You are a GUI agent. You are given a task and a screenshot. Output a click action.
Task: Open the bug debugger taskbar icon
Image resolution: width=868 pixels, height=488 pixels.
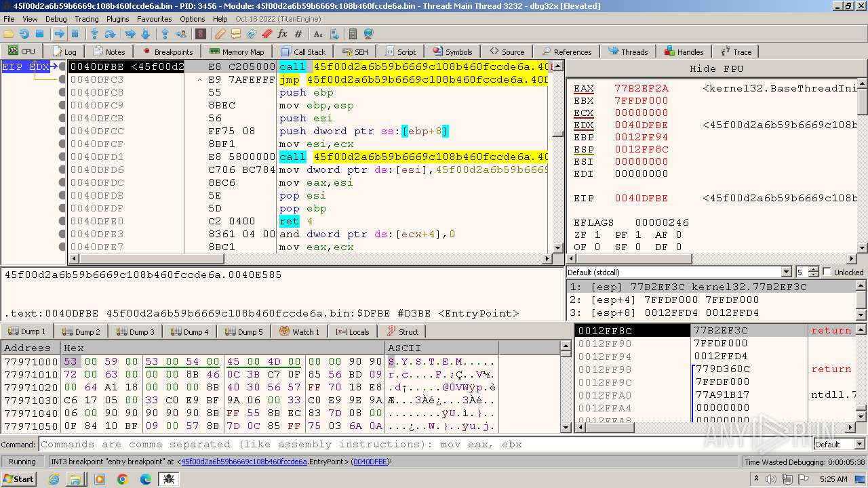pyautogui.click(x=169, y=479)
